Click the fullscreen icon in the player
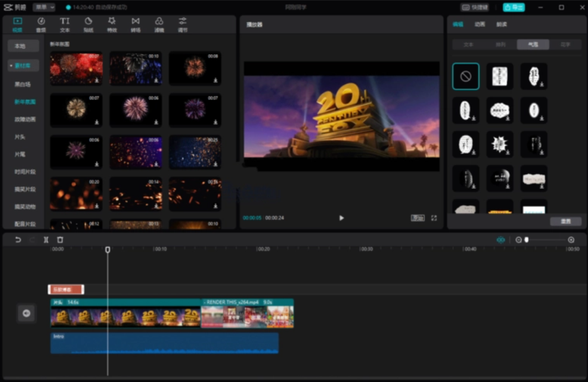This screenshot has width=588, height=382. point(434,218)
